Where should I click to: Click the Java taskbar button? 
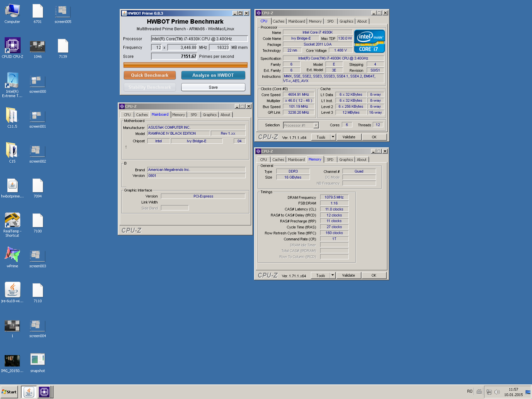pyautogui.click(x=29, y=392)
